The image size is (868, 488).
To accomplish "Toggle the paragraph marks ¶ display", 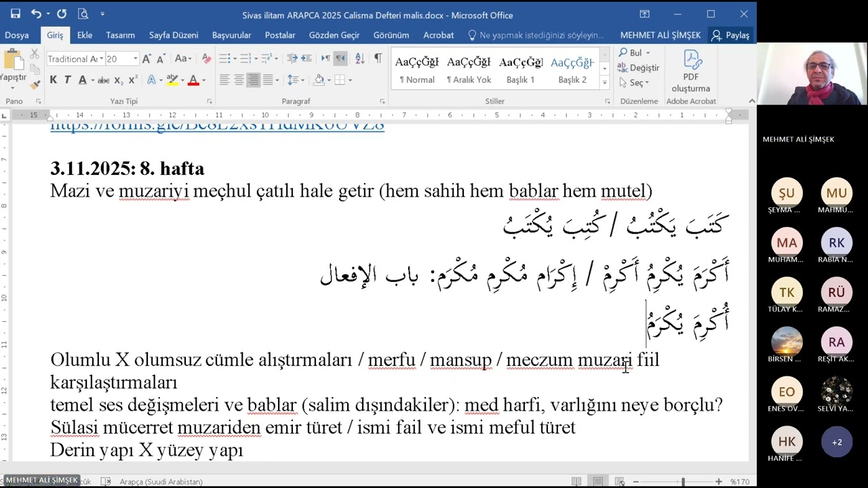I will 378,59.
